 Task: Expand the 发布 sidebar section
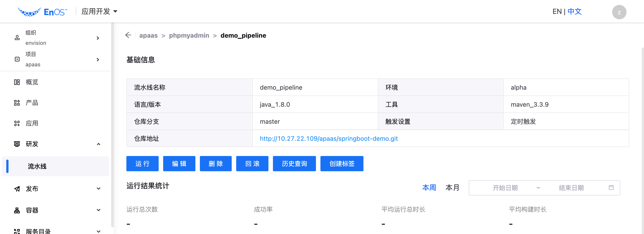click(x=99, y=189)
